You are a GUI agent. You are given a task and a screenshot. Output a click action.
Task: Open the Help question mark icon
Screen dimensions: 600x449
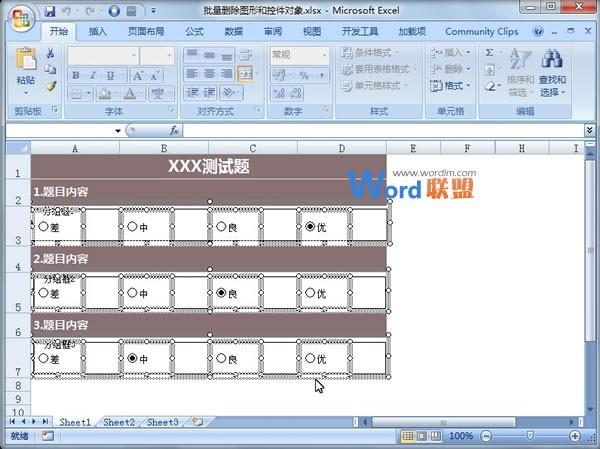[x=538, y=31]
